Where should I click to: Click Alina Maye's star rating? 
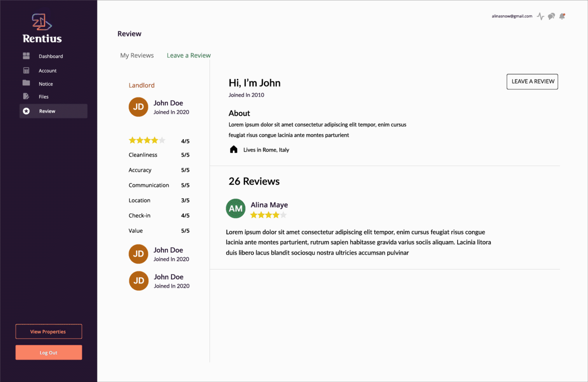tap(268, 215)
